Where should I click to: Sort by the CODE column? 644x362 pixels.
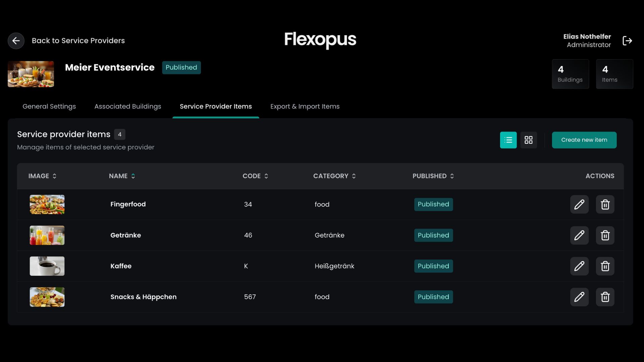coord(256,176)
